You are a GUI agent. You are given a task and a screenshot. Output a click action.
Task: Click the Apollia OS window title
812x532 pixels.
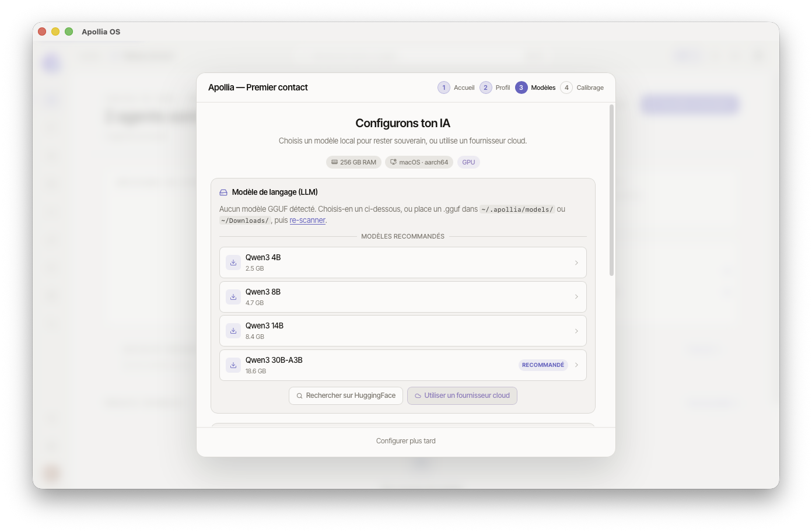101,32
